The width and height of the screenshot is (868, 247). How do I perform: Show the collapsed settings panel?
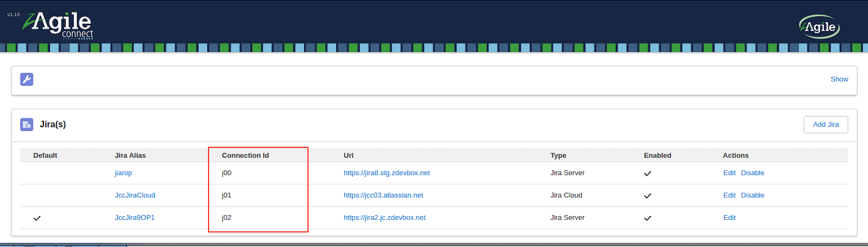pos(839,79)
